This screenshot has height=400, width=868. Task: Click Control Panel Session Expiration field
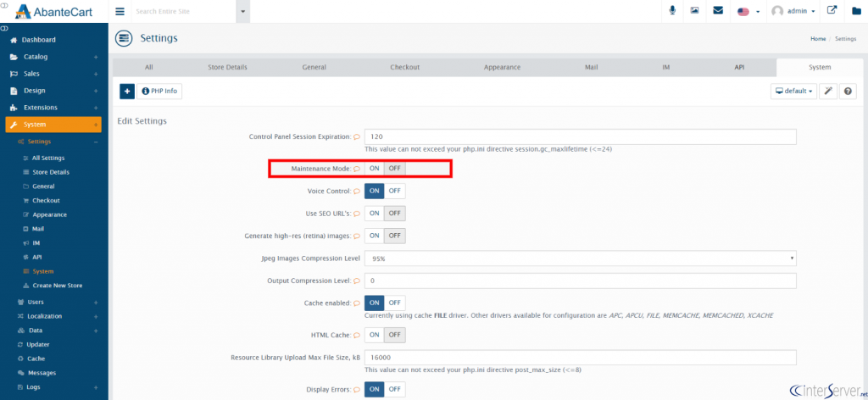click(580, 136)
